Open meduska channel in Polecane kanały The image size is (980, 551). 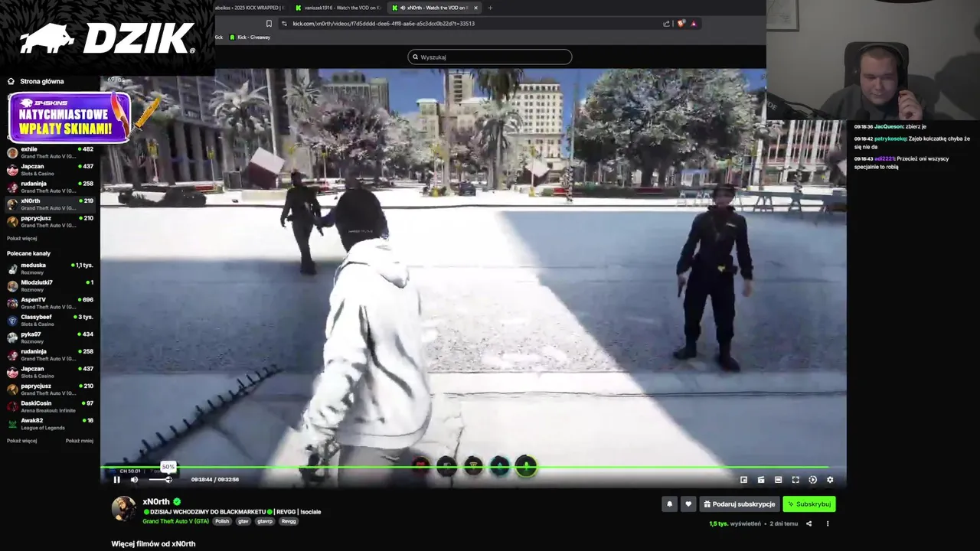(50, 269)
